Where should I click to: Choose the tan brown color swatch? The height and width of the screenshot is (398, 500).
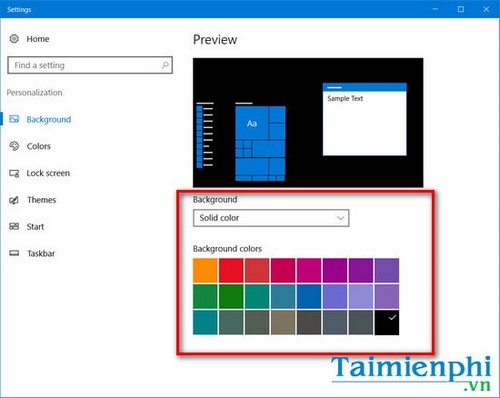(283, 322)
